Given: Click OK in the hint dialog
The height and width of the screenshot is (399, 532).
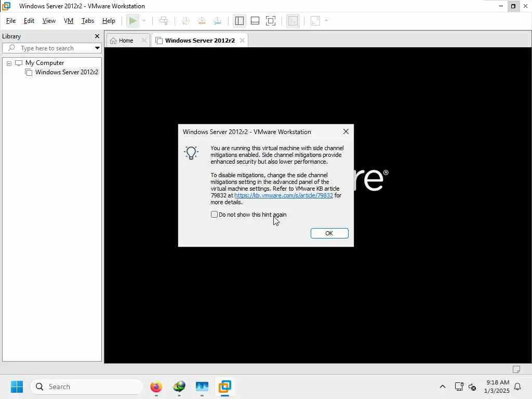Looking at the screenshot, I should coord(329,233).
